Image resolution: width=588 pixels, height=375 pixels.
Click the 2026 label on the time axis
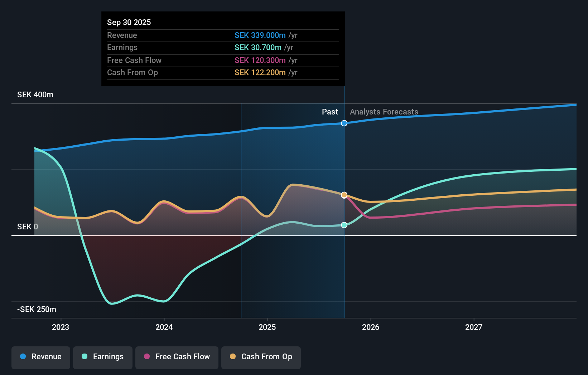coord(371,327)
